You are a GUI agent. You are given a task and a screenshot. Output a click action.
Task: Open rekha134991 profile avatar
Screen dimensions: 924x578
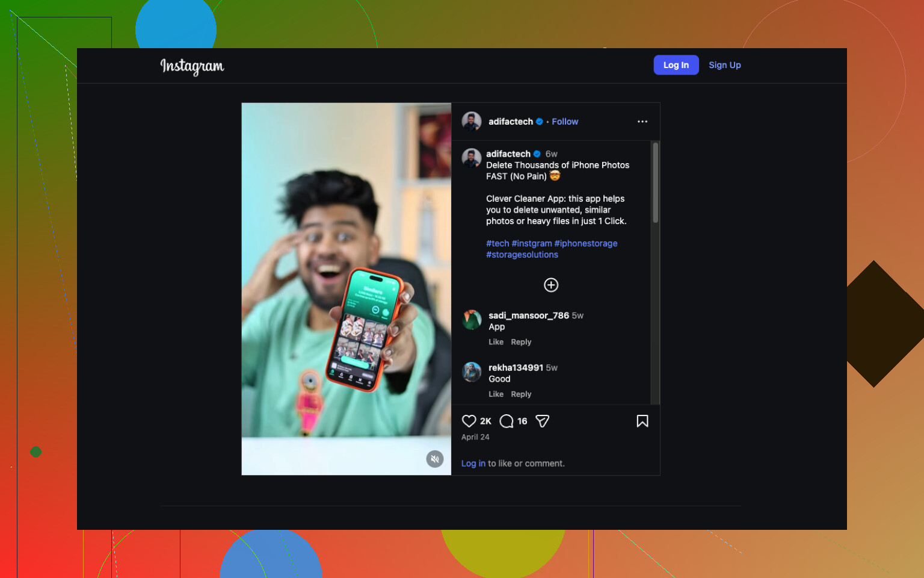[x=472, y=372]
